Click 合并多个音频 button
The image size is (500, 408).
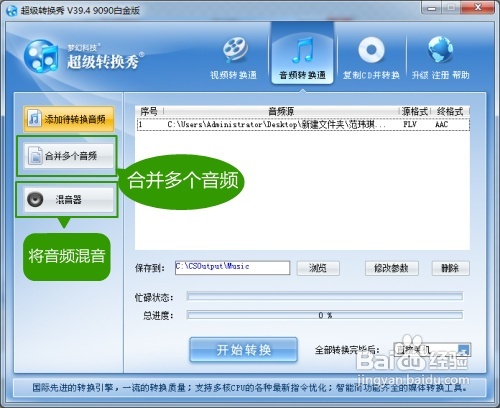(x=69, y=156)
